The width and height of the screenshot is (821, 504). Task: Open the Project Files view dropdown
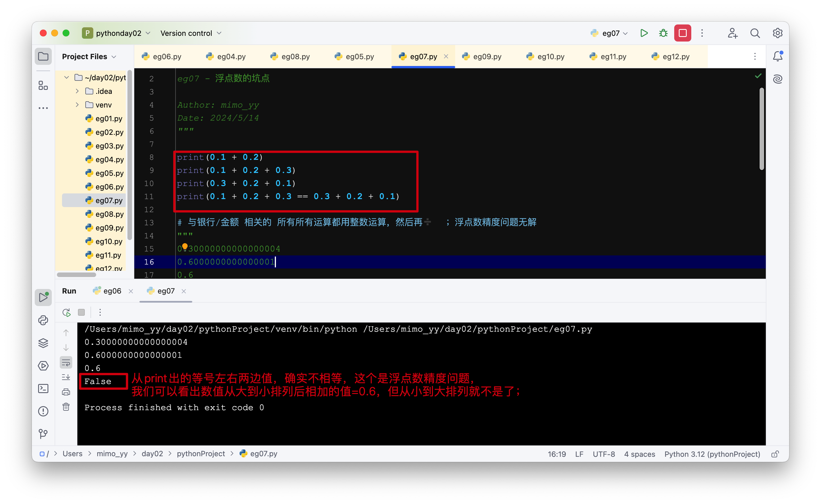(89, 56)
